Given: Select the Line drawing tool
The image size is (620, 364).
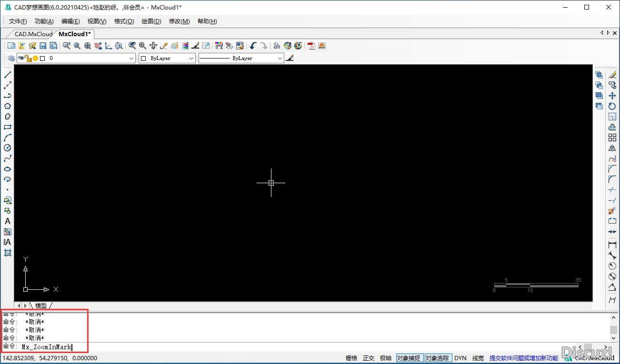Looking at the screenshot, I should pyautogui.click(x=8, y=75).
